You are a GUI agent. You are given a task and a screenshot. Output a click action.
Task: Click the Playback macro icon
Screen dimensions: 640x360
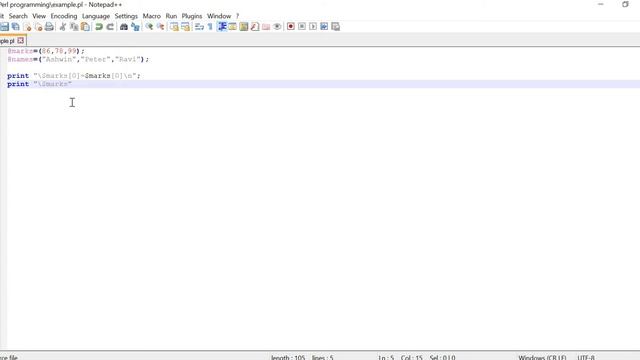[313, 27]
